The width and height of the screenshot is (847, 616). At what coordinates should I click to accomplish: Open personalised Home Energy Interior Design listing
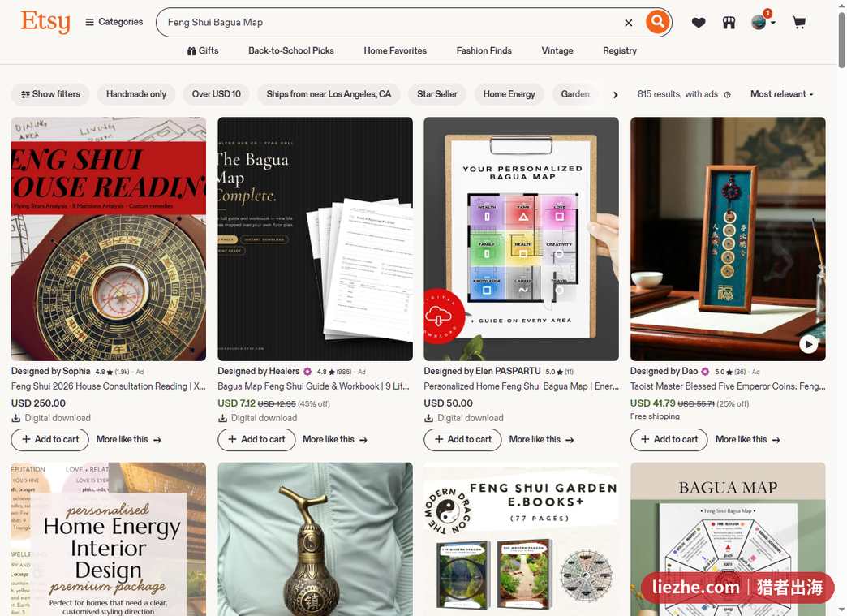pos(109,539)
